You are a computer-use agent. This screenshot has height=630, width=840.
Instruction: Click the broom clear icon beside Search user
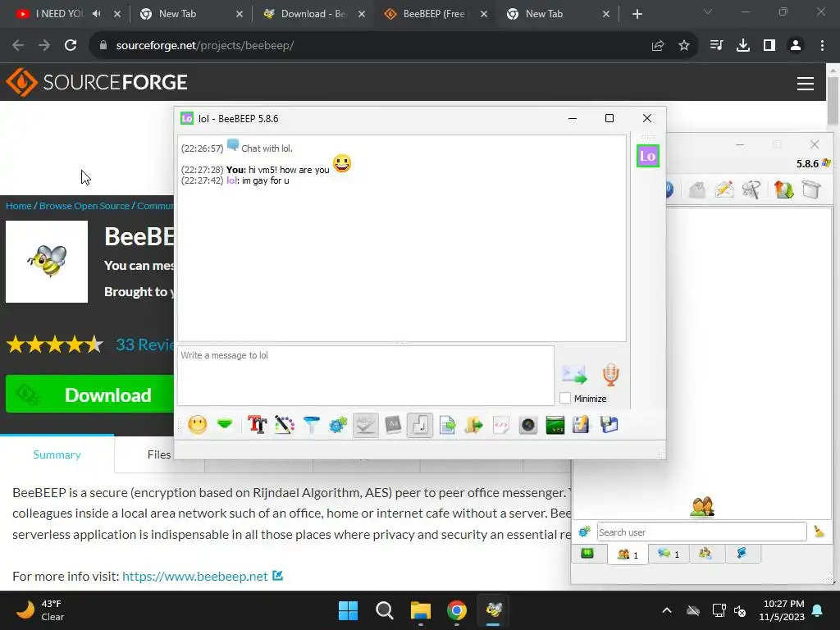[x=819, y=532]
